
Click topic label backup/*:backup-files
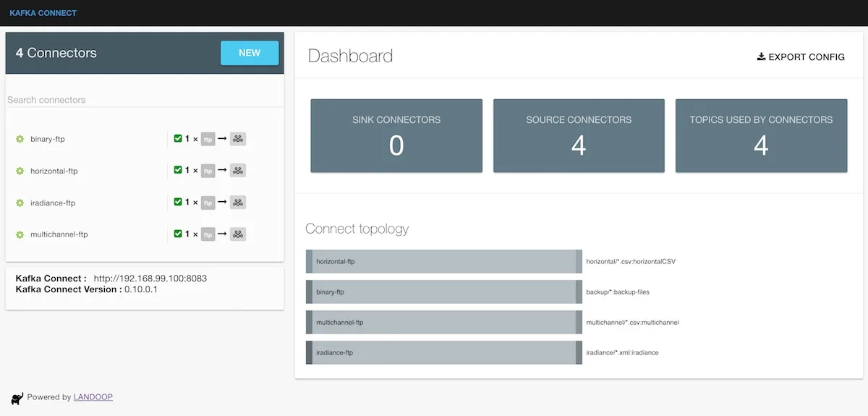(x=618, y=292)
